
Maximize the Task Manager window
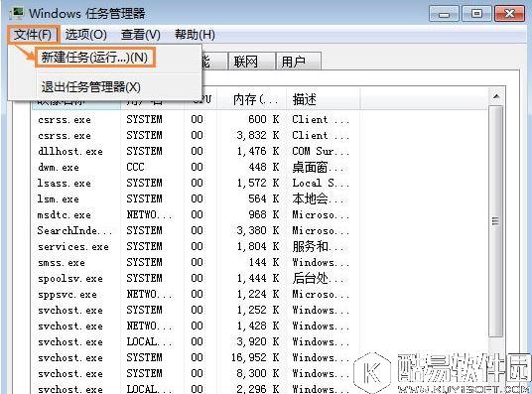coord(476,14)
